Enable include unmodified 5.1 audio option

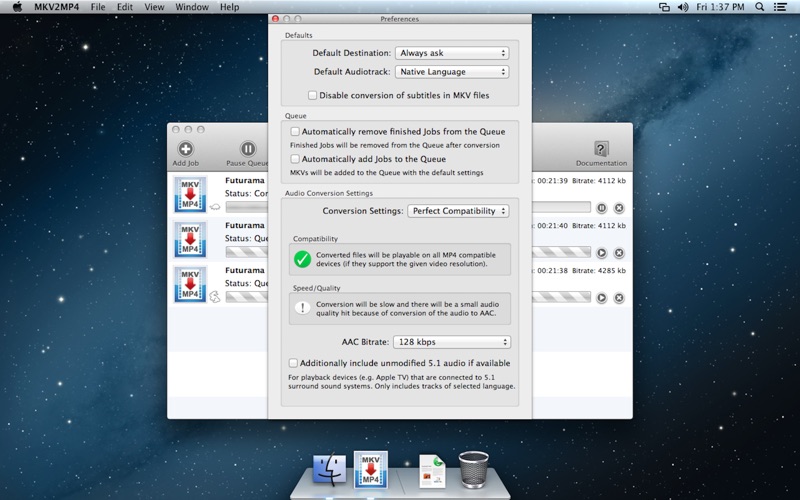click(293, 363)
